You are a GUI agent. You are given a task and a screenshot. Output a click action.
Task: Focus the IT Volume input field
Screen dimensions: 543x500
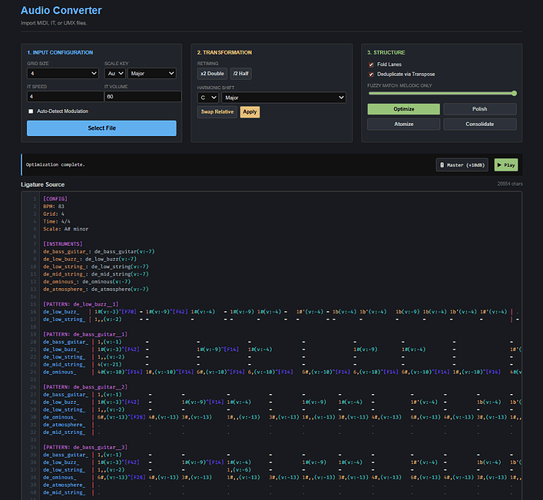(143, 97)
